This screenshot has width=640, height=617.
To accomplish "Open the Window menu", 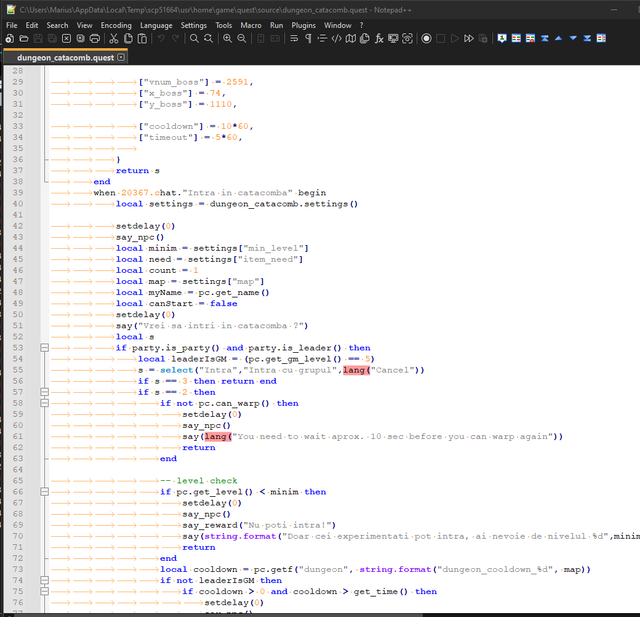I will [338, 25].
